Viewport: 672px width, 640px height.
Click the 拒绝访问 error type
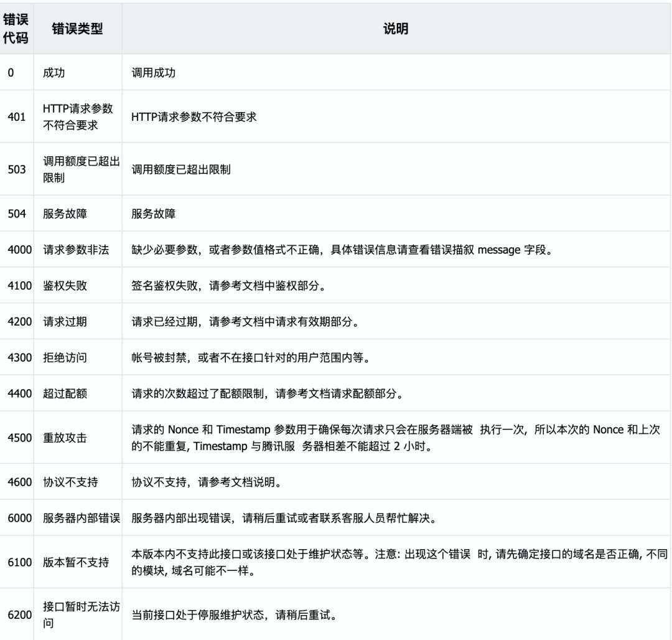point(65,357)
